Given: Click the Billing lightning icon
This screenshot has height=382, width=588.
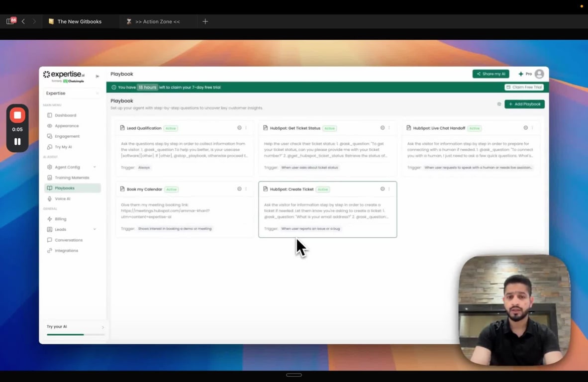Looking at the screenshot, I should coord(50,219).
